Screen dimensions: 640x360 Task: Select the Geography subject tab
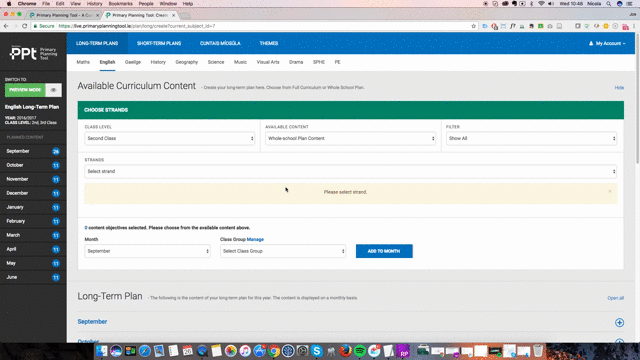point(187,62)
